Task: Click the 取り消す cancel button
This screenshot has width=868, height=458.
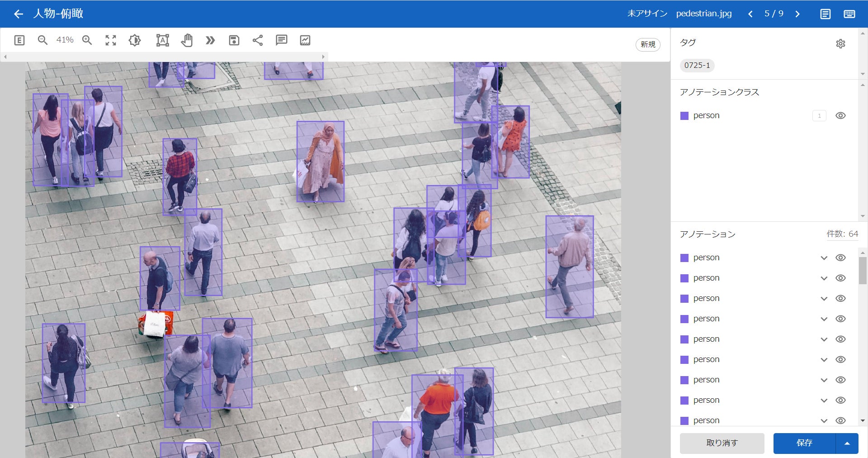Action: tap(722, 444)
